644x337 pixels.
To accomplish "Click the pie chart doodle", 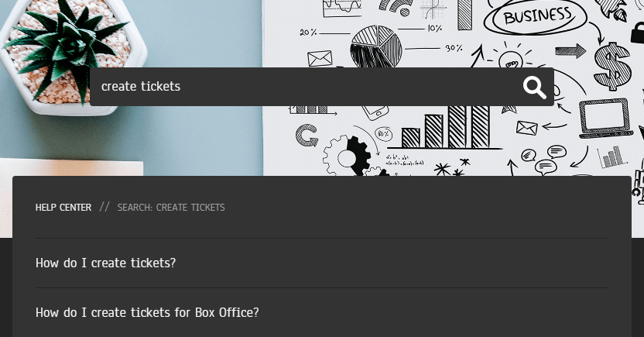I will click(x=375, y=45).
